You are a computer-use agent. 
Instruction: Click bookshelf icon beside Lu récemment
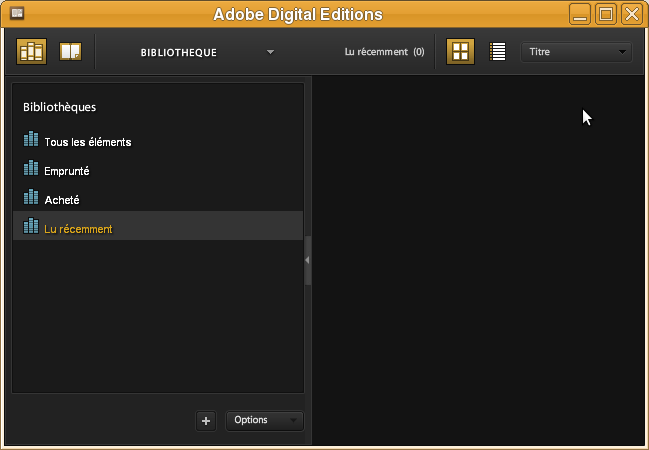point(31,226)
